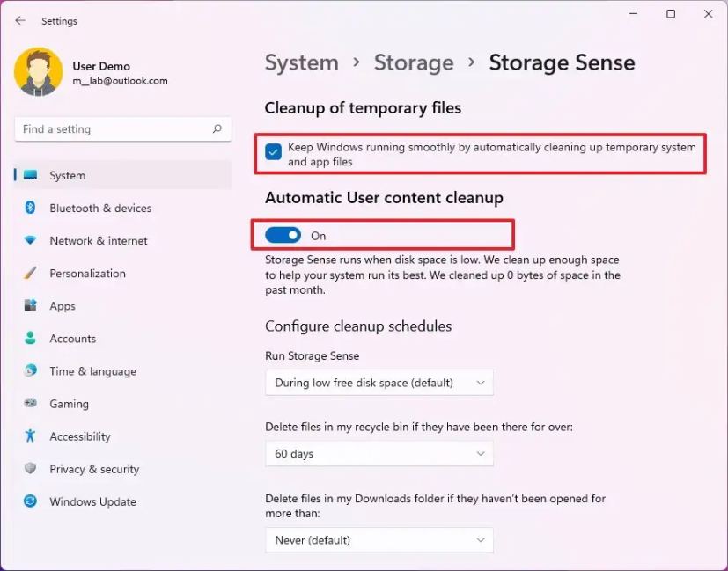Click the Network & internet wifi icon
The height and width of the screenshot is (571, 728).
pos(31,240)
